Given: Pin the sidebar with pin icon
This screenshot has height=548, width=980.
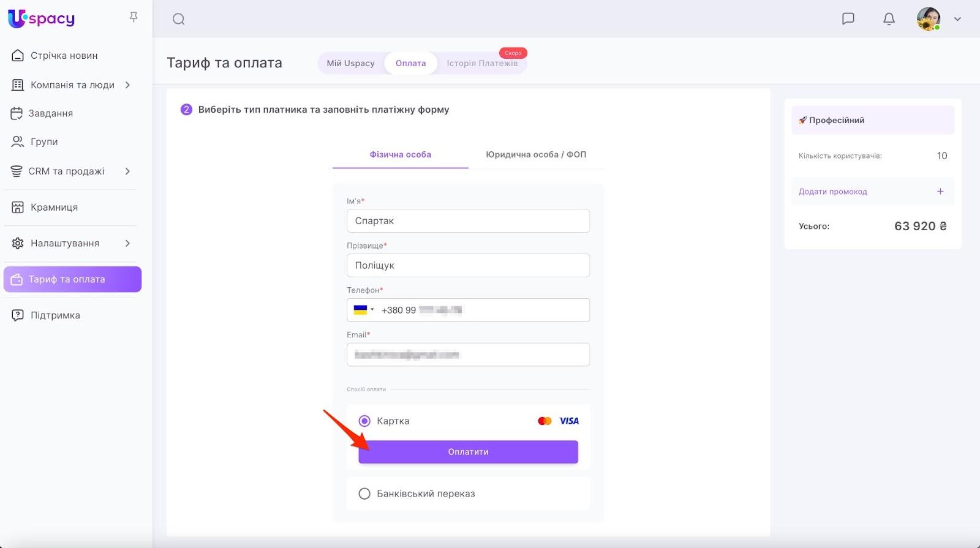Looking at the screenshot, I should [134, 17].
